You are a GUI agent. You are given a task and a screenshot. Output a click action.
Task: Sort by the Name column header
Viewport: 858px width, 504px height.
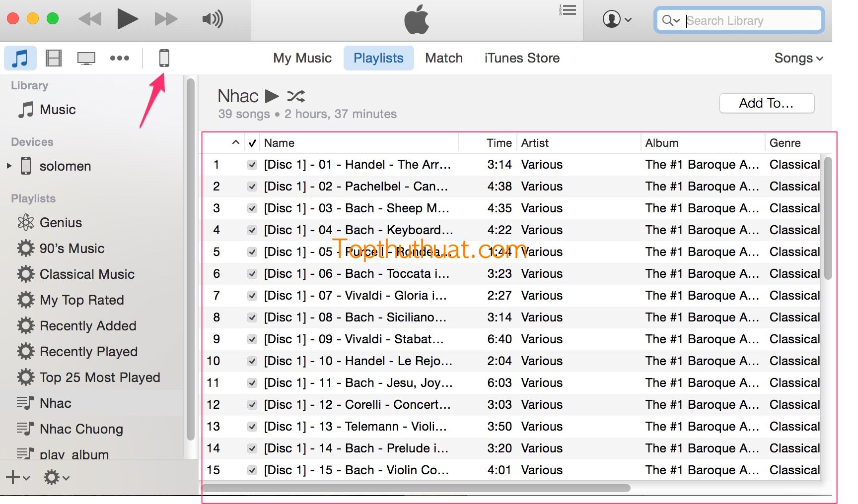click(x=359, y=143)
